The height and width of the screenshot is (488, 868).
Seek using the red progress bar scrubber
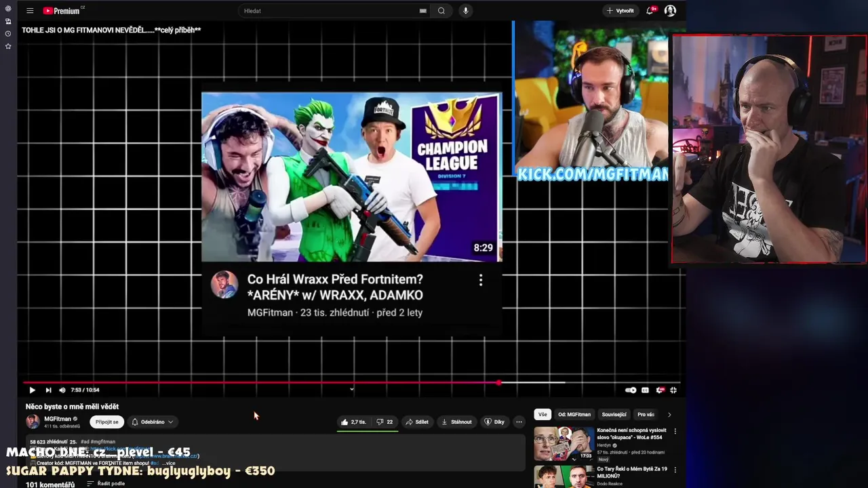coord(498,382)
